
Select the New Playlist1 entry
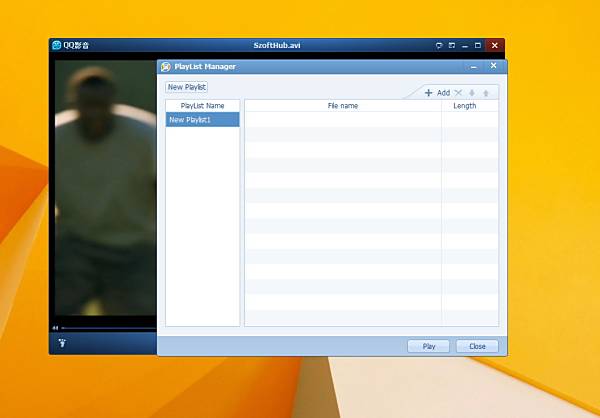point(203,119)
